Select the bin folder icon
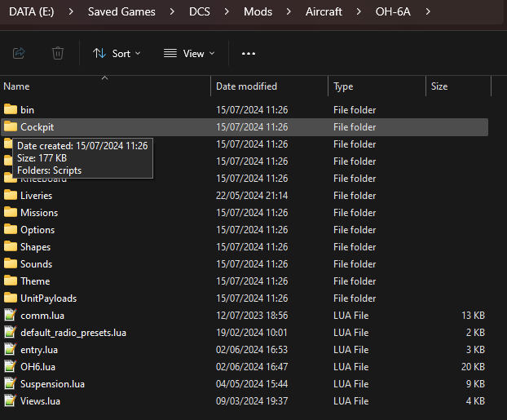 click(x=11, y=109)
